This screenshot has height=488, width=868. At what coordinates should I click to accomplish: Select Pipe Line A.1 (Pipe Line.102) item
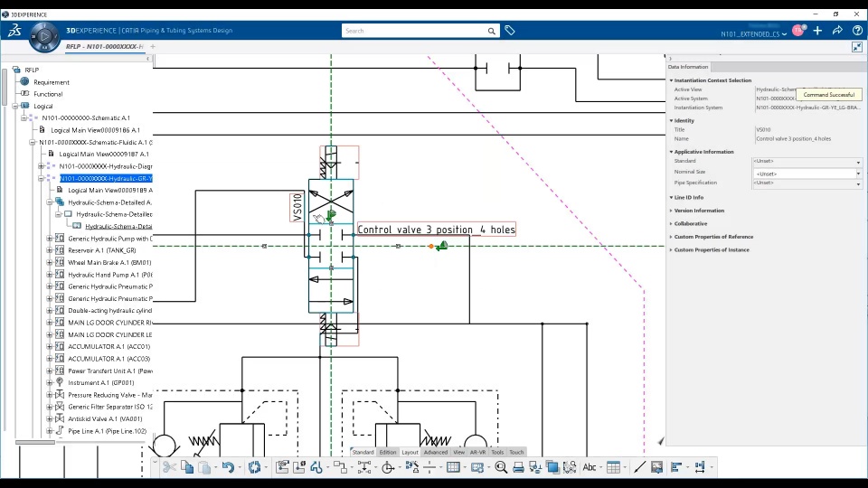(x=108, y=431)
